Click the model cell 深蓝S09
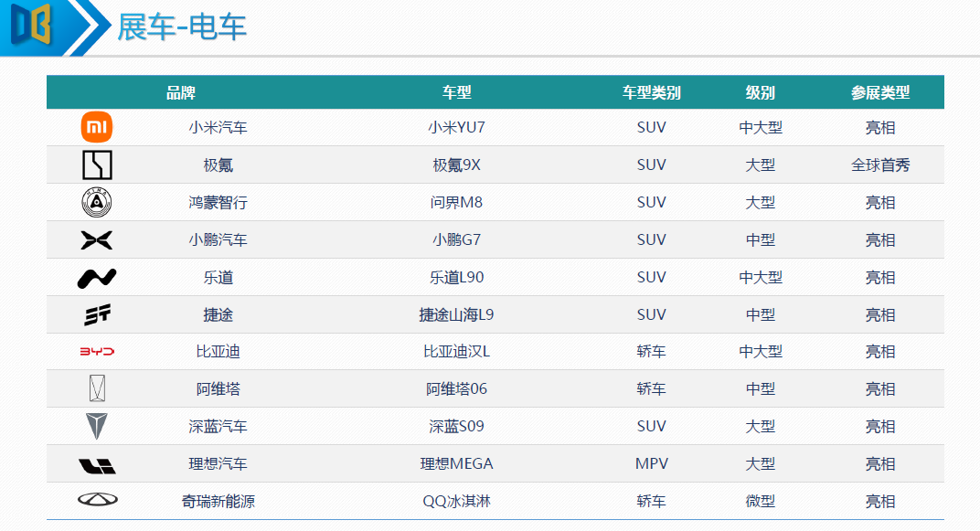980x531 pixels. point(456,427)
